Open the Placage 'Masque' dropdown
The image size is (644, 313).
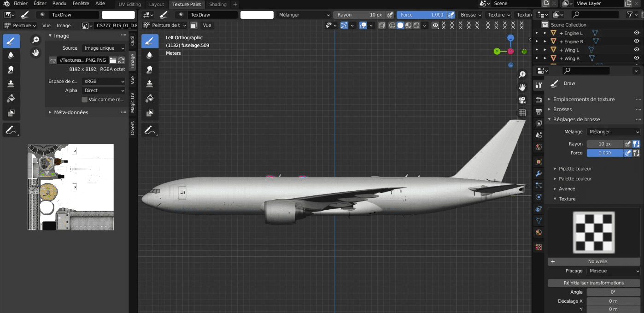[x=614, y=271]
